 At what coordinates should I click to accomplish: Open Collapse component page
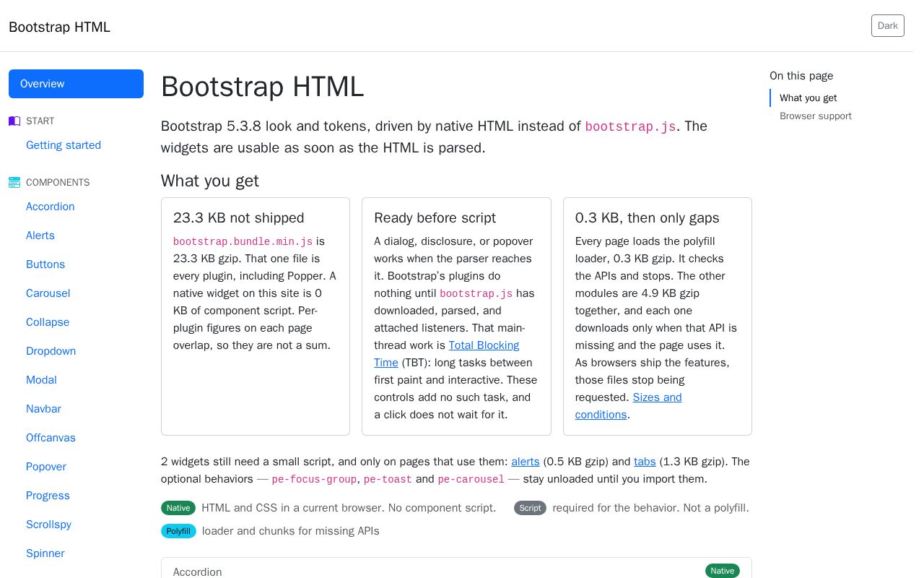(48, 322)
